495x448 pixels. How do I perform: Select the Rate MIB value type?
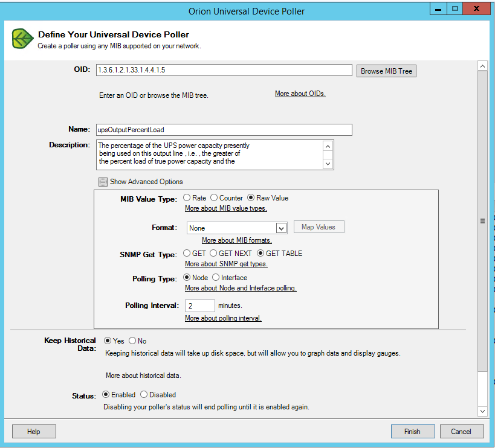[x=187, y=197]
